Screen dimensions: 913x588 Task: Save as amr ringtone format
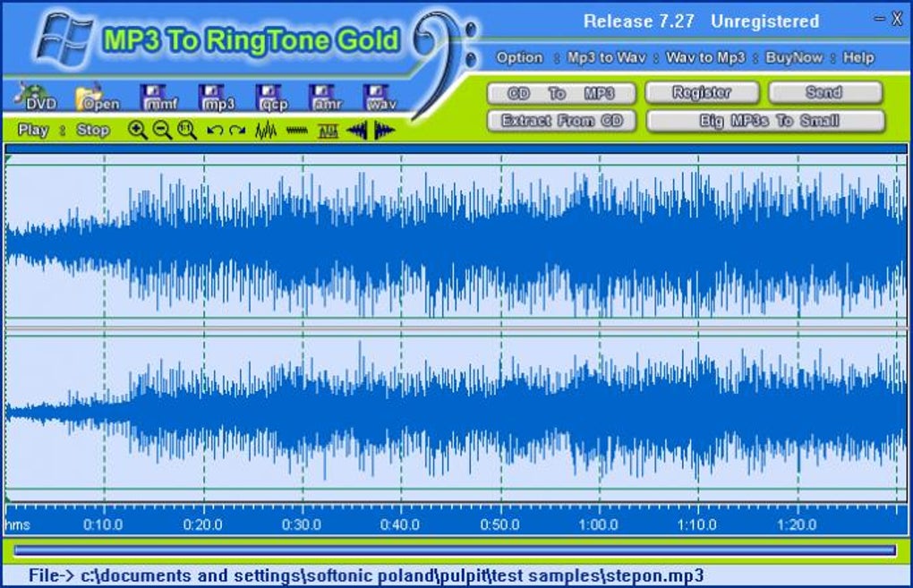pyautogui.click(x=326, y=98)
